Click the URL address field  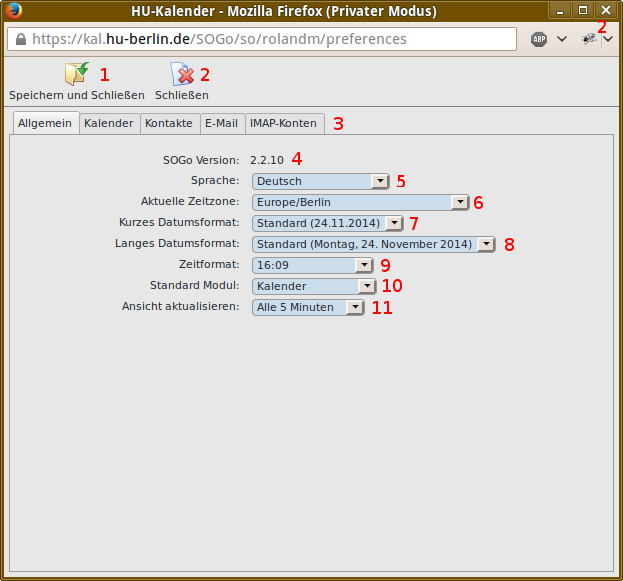pos(270,39)
